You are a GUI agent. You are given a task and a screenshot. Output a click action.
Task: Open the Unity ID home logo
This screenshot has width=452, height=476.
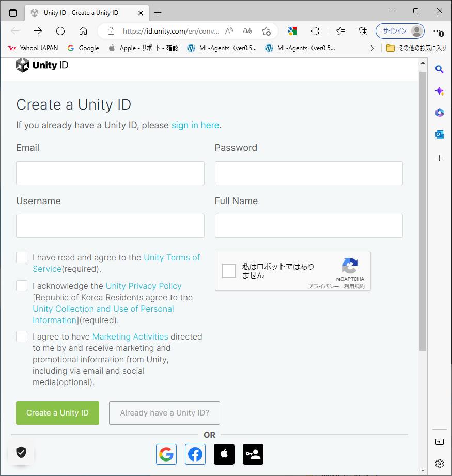pos(42,65)
